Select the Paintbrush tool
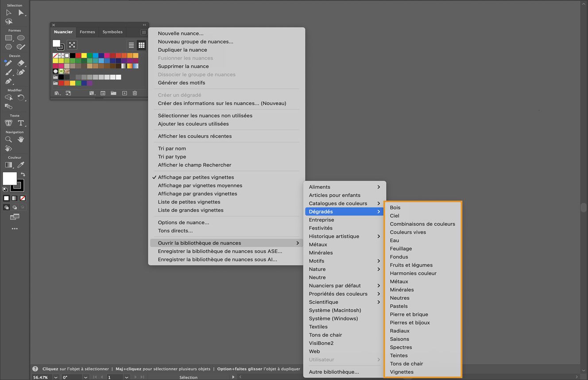This screenshot has height=380, width=588. (8, 72)
